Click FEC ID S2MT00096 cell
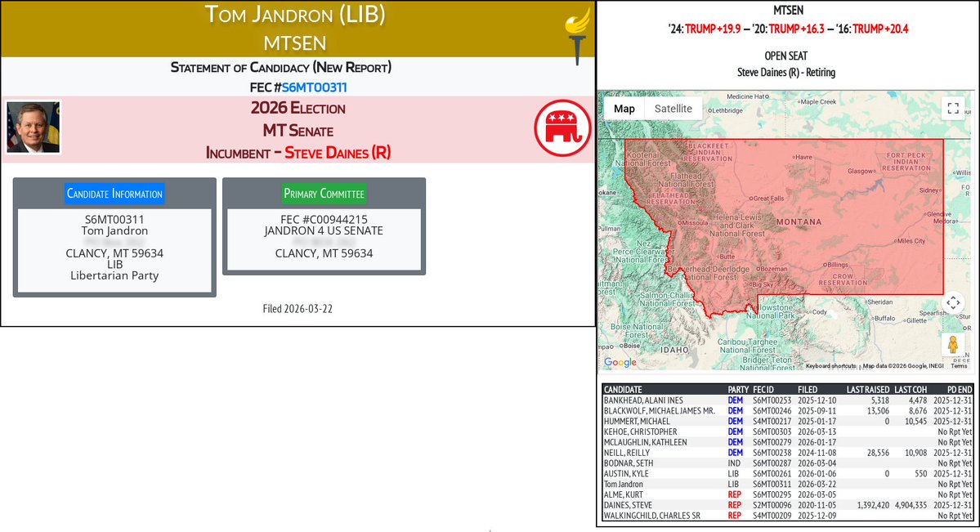Viewport: 980px width, 532px height. (772, 505)
